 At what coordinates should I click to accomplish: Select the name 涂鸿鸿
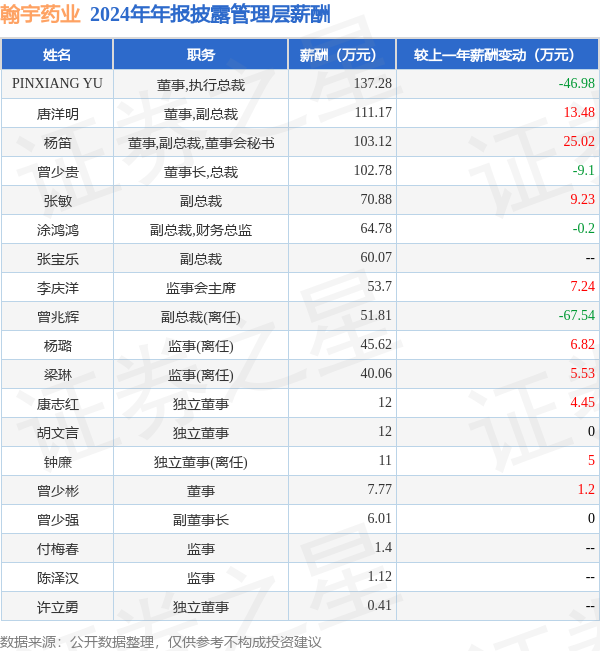pos(57,230)
